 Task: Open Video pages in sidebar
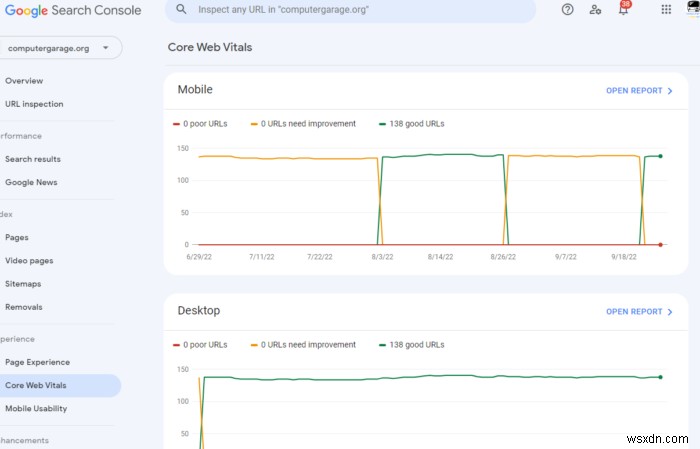[29, 261]
